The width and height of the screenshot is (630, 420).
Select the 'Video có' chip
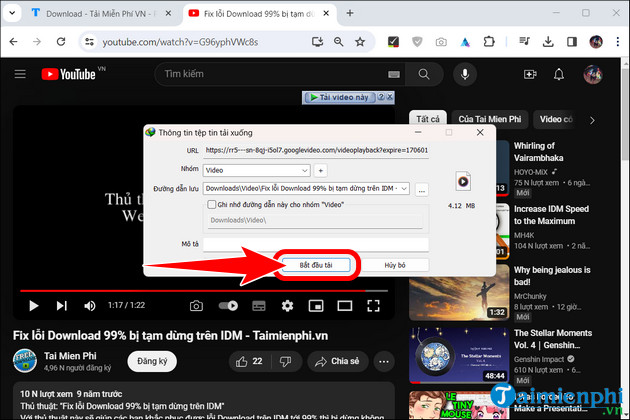point(556,119)
